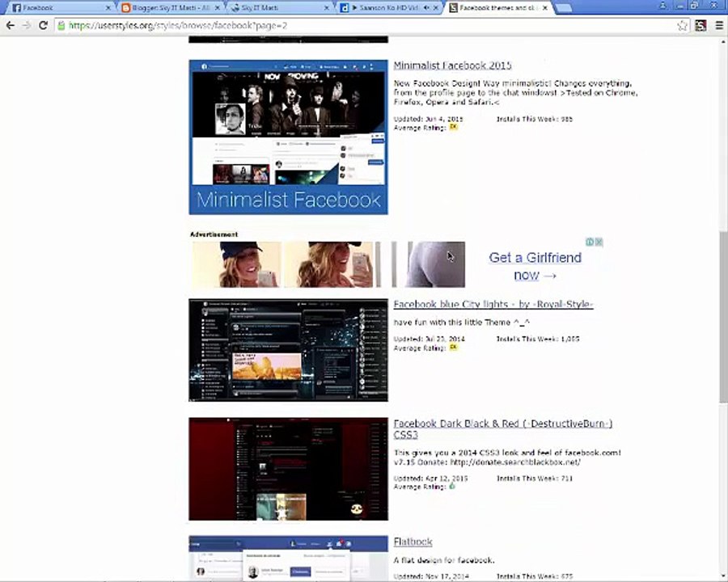Click the 'Updated: Apr 12, 2015' text
This screenshot has width=728, height=582.
coord(430,478)
